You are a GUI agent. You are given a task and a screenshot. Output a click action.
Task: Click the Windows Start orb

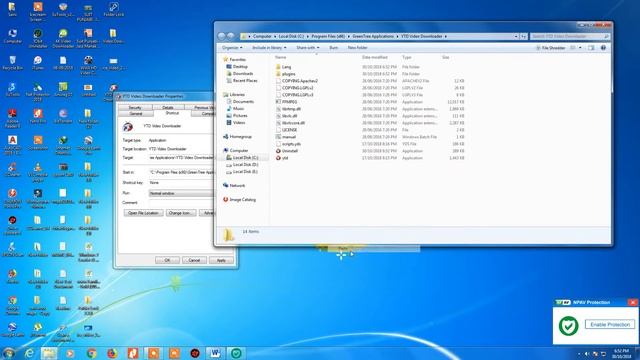(8, 353)
